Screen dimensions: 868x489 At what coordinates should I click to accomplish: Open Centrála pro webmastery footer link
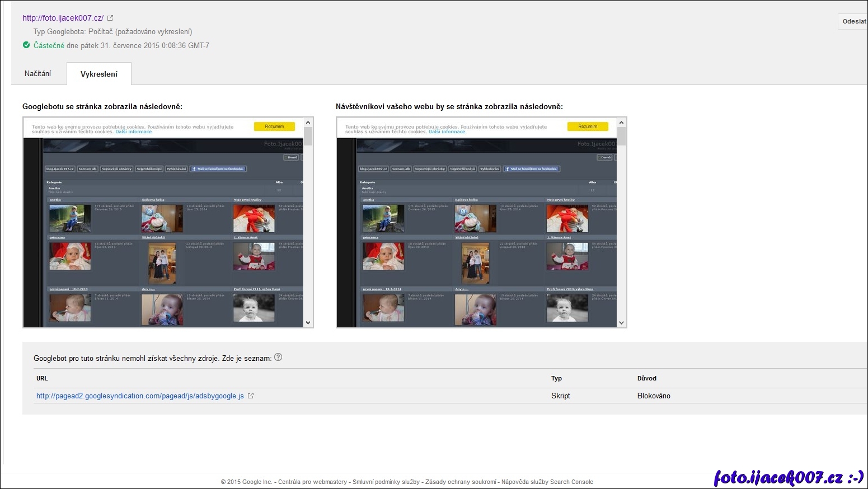pos(312,482)
